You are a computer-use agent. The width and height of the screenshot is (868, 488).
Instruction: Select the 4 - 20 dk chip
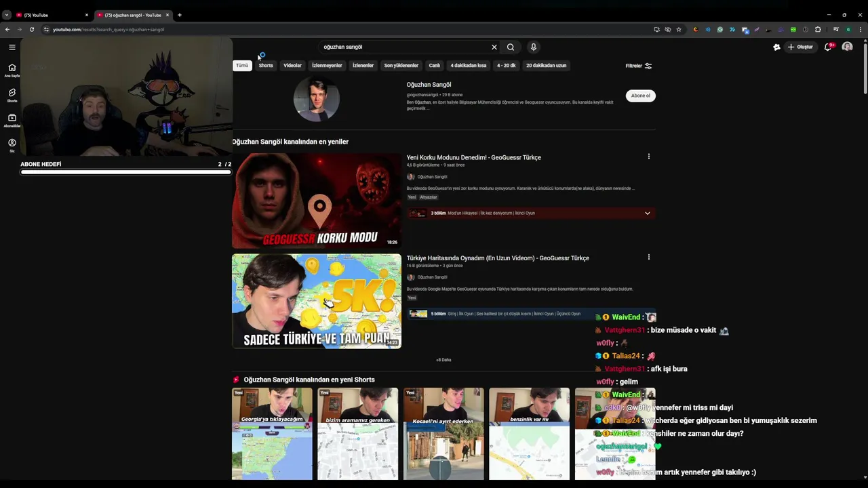click(x=506, y=66)
